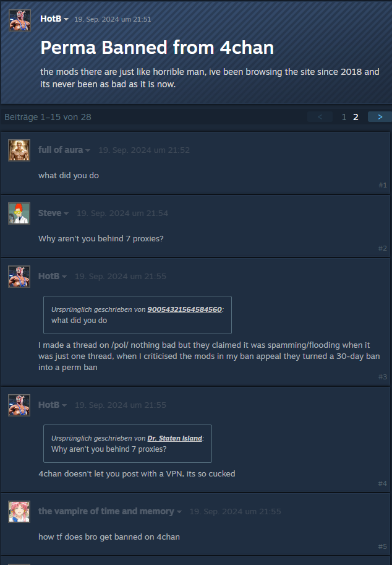This screenshot has height=565, width=392.
Task: Click HotB's avatar on post #3
Action: 19,277
